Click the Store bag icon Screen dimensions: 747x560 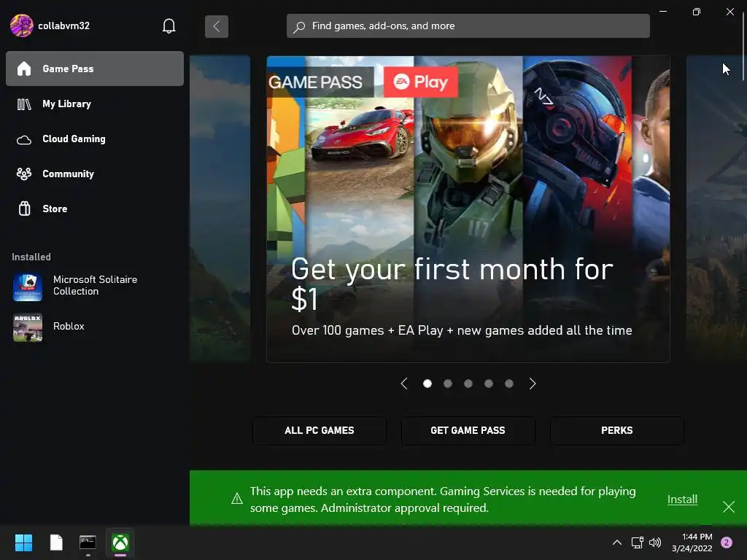point(24,209)
